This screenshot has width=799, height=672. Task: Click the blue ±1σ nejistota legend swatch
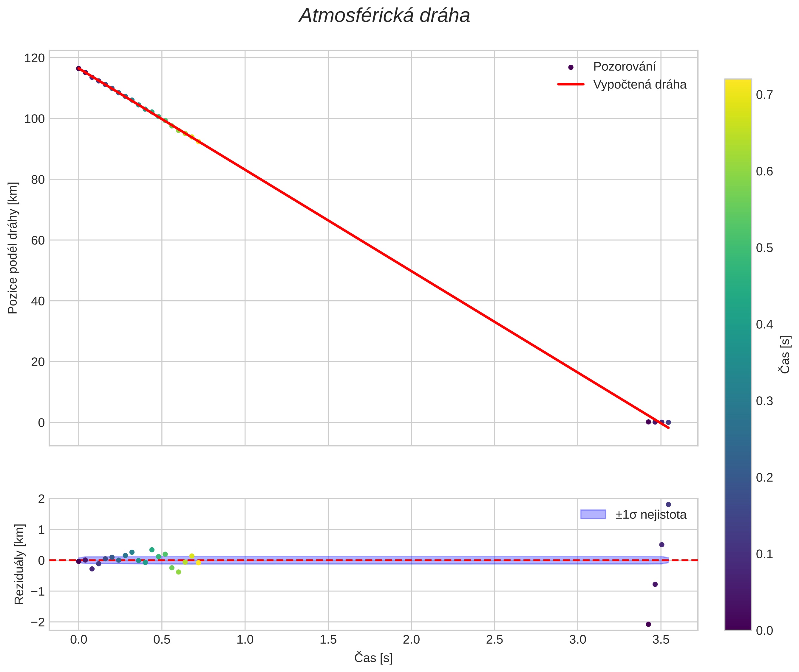tap(593, 514)
